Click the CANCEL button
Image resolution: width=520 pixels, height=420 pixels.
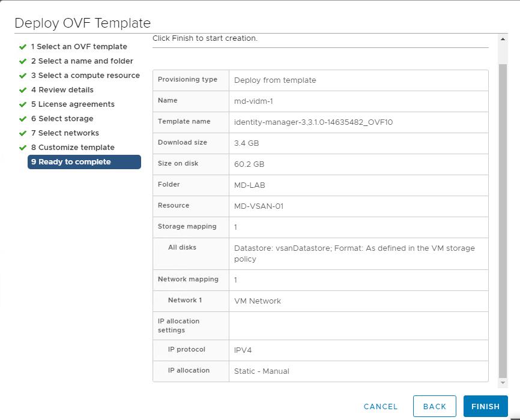click(x=380, y=406)
